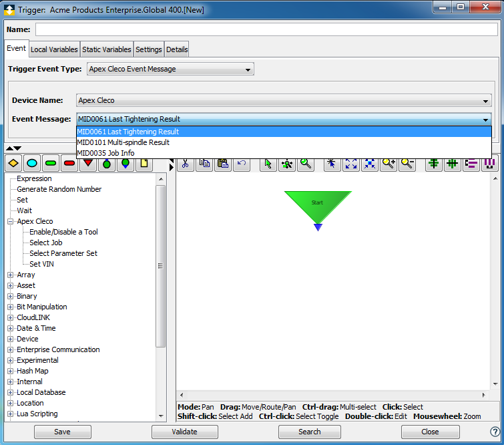This screenshot has width=504, height=445.
Task: Click the purple left-align bars icon
Action: pyautogui.click(x=471, y=164)
